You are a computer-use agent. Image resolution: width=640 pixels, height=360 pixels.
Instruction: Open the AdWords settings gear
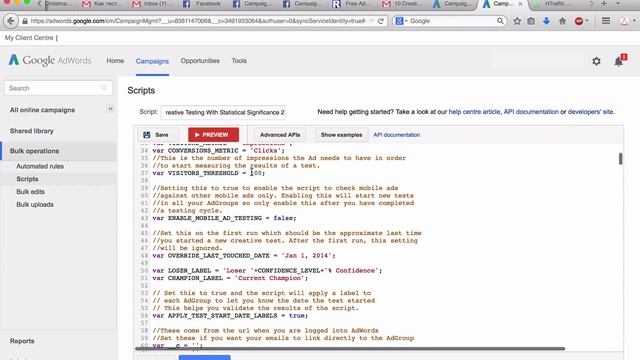[596, 61]
